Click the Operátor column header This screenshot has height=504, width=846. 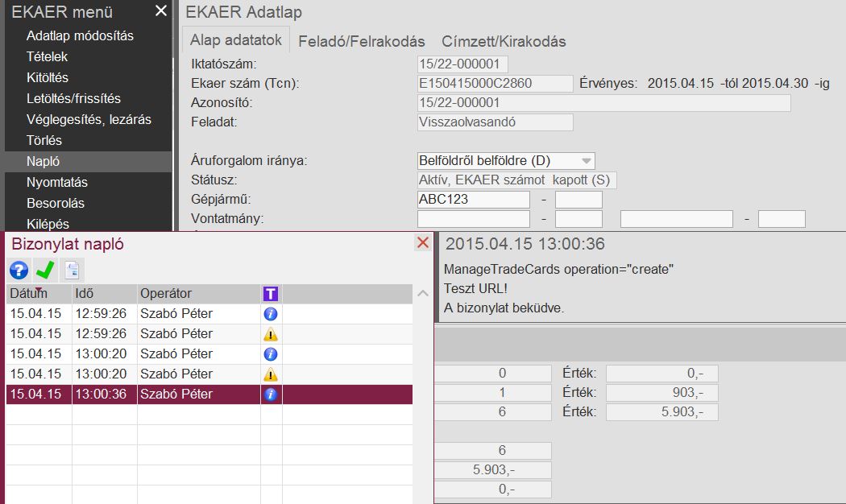click(198, 294)
